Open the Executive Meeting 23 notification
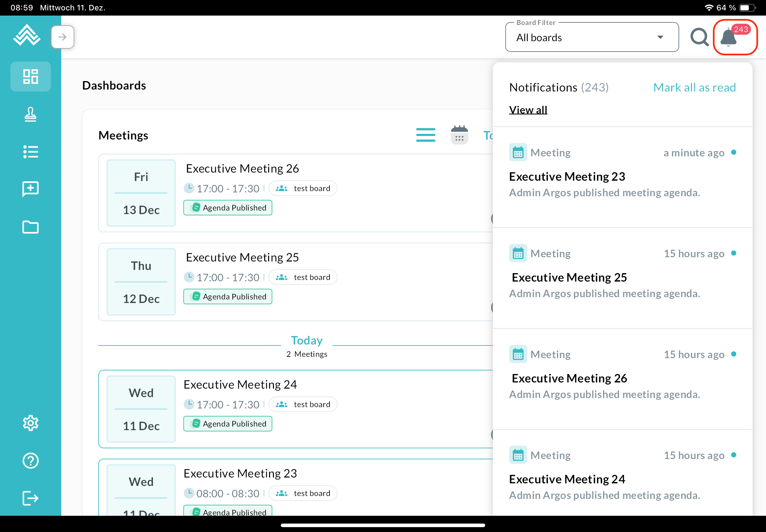The height and width of the screenshot is (532, 766). (x=567, y=177)
